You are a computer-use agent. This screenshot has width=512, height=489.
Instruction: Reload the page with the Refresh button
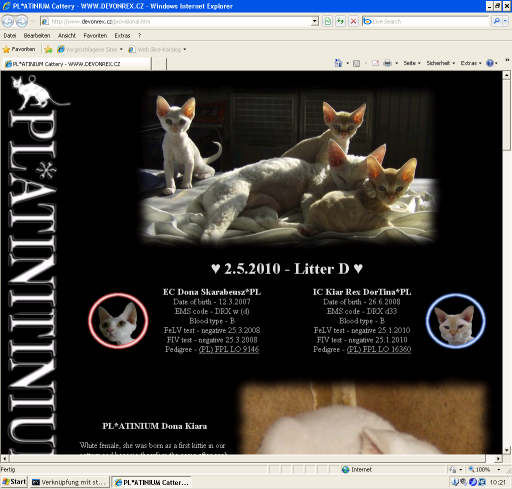click(x=340, y=21)
